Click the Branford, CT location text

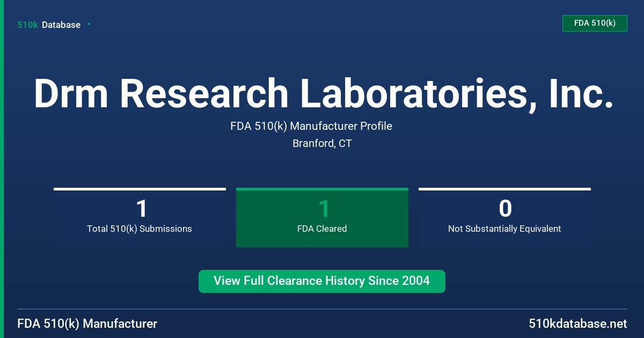coord(322,143)
